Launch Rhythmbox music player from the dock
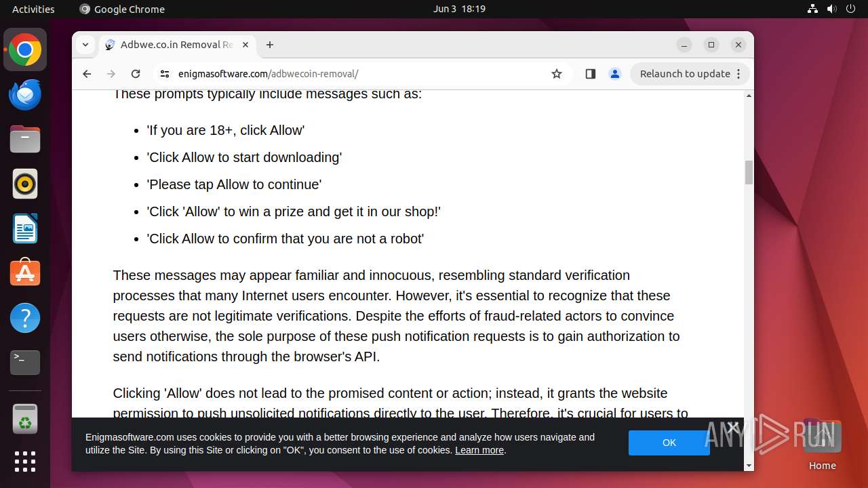 tap(25, 184)
